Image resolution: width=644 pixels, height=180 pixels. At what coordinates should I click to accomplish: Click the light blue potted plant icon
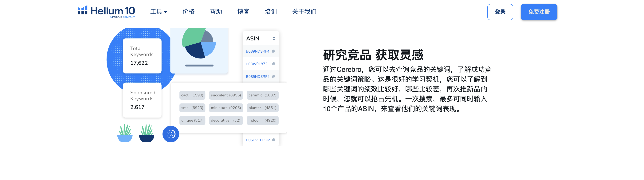tap(125, 134)
